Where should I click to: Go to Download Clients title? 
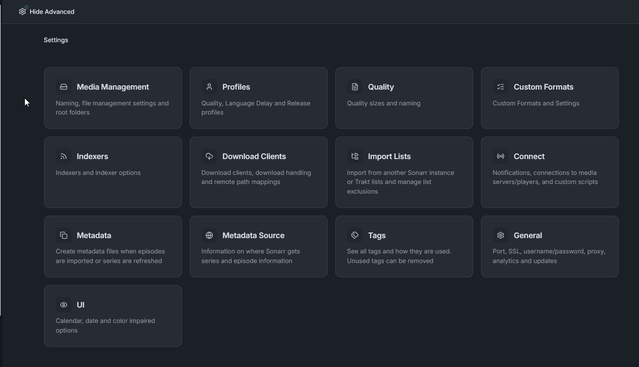tap(254, 156)
